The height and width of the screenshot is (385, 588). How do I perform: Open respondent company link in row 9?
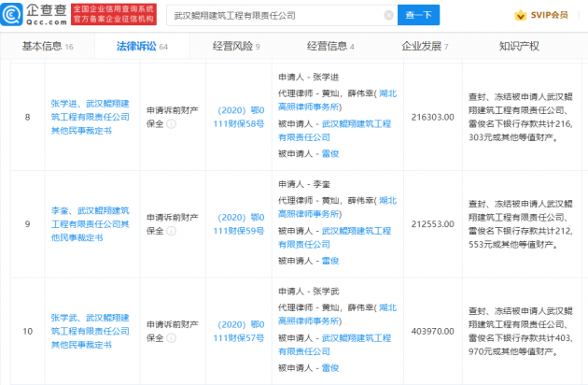coord(335,237)
